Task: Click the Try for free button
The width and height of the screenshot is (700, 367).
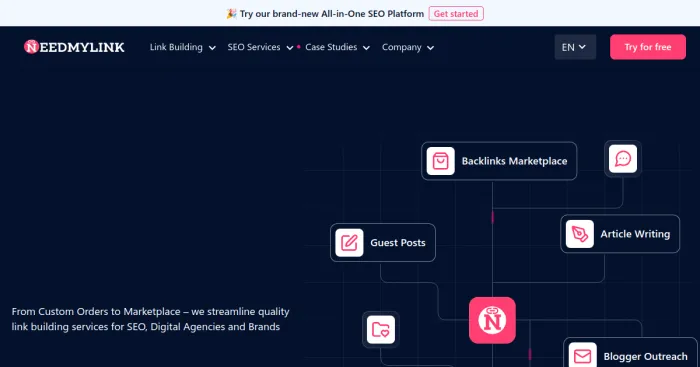Action: tap(648, 47)
